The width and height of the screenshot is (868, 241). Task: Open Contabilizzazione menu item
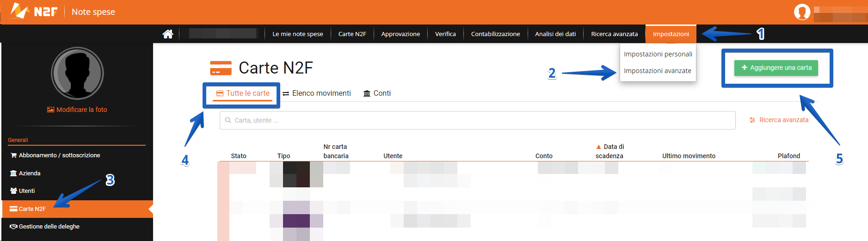tap(495, 34)
